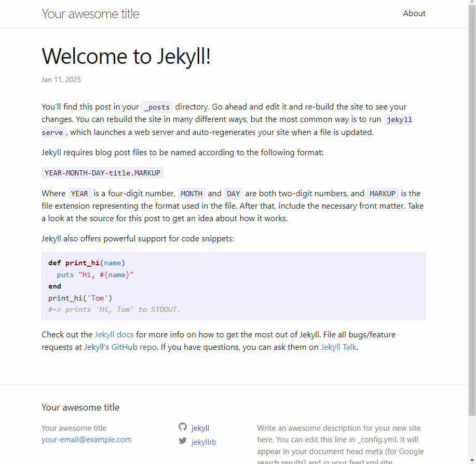Click the GitHub logo icon in the footer
Viewport: 476px width, 464px height.
click(x=183, y=427)
